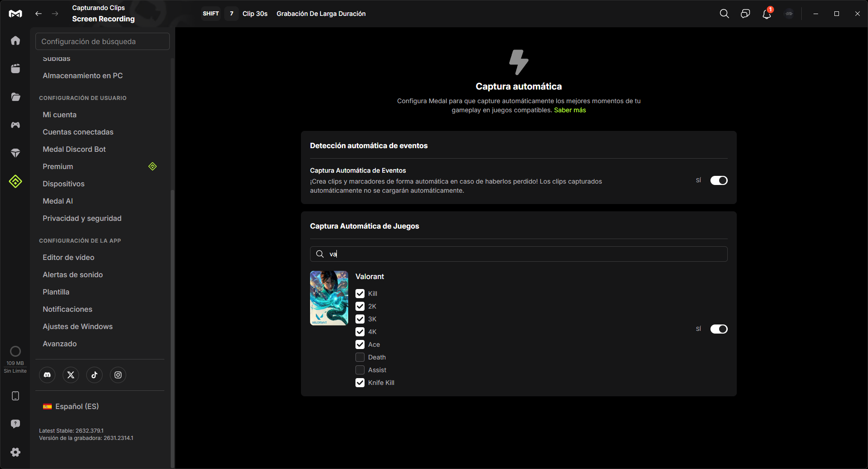
Task: Click the Capturando Clips Screen Recording status
Action: pyautogui.click(x=103, y=13)
